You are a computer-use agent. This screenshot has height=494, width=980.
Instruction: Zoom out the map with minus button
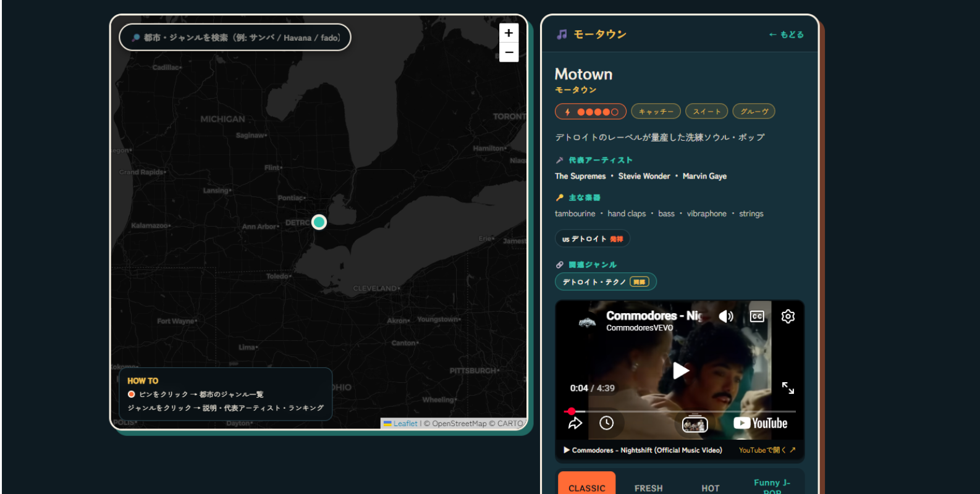tap(509, 52)
